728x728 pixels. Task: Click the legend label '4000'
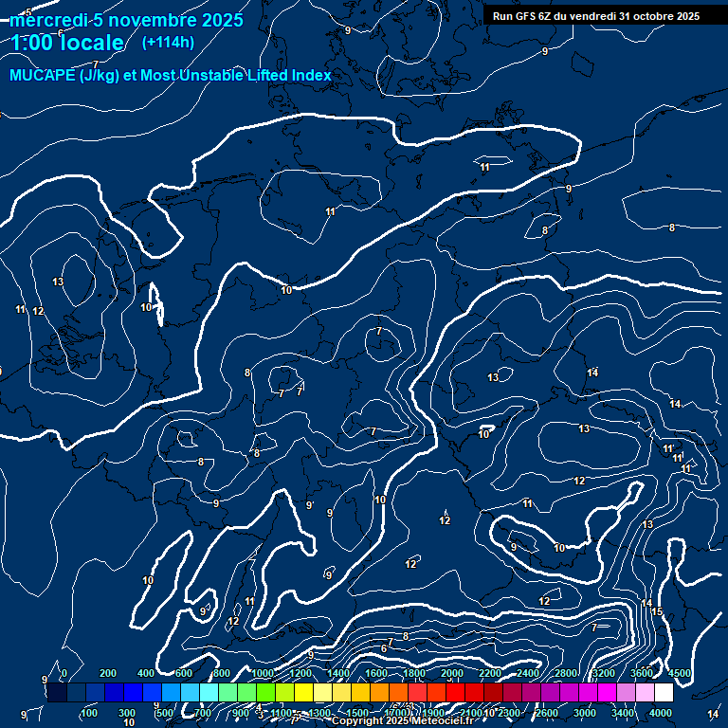(x=661, y=713)
